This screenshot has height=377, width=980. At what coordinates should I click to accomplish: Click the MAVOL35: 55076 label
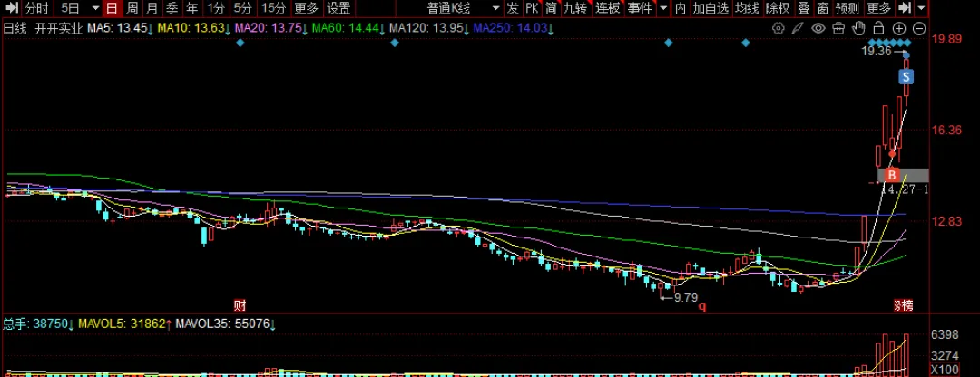click(227, 324)
